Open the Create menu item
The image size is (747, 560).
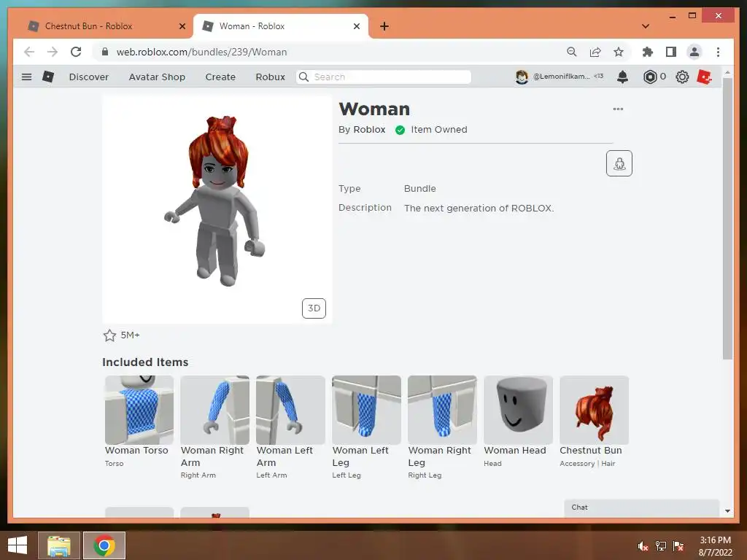220,77
